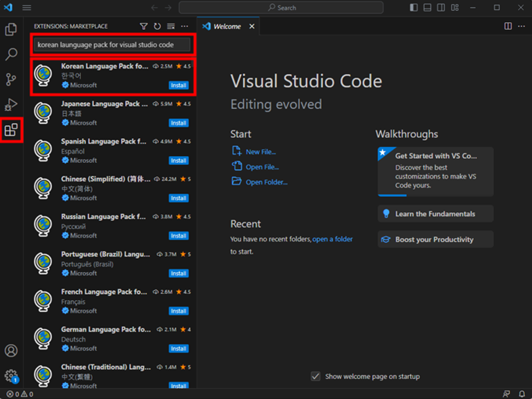Select German Language Pack extension title
The image size is (532, 399).
(x=106, y=329)
